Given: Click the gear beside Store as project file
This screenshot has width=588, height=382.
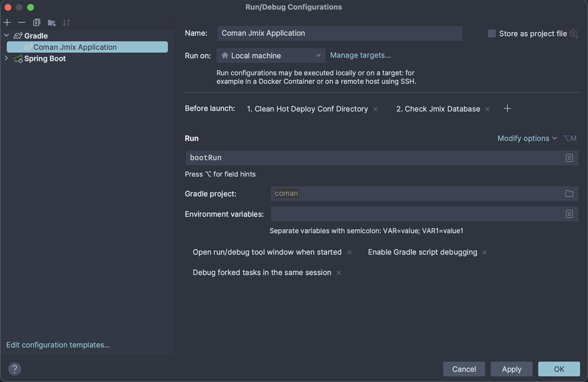Looking at the screenshot, I should point(573,33).
